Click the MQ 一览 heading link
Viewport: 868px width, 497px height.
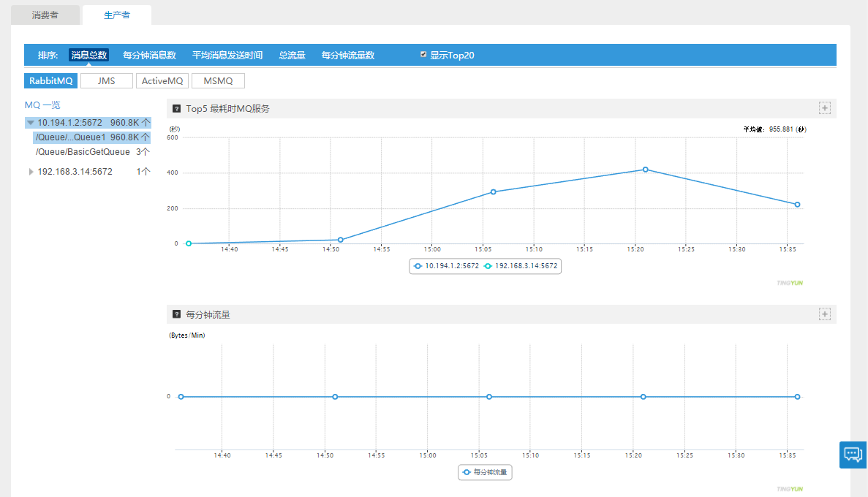point(42,105)
